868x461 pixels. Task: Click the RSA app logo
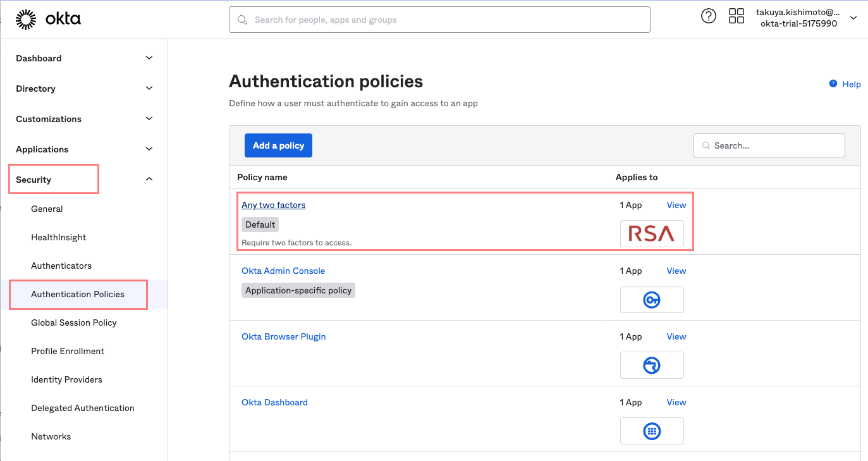(652, 234)
